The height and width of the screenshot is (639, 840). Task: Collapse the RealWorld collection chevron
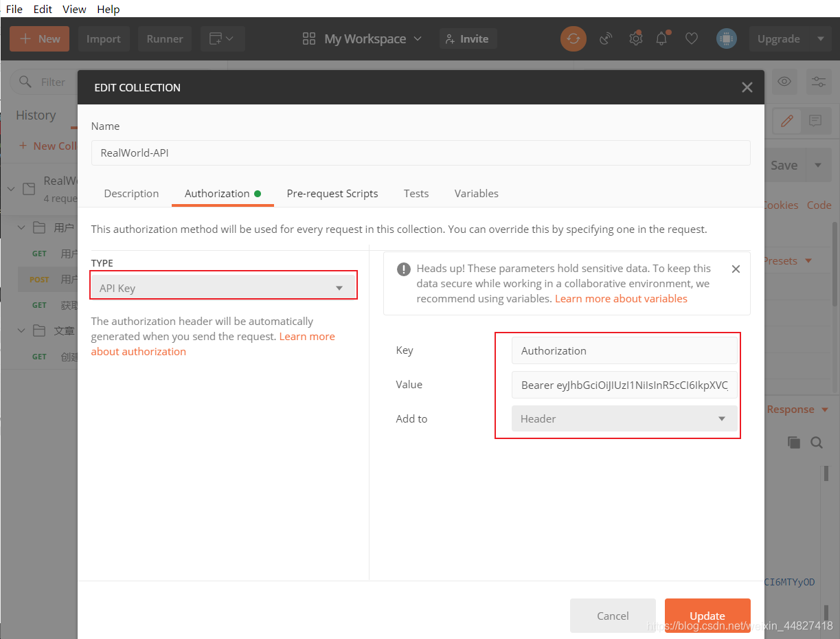pos(11,188)
